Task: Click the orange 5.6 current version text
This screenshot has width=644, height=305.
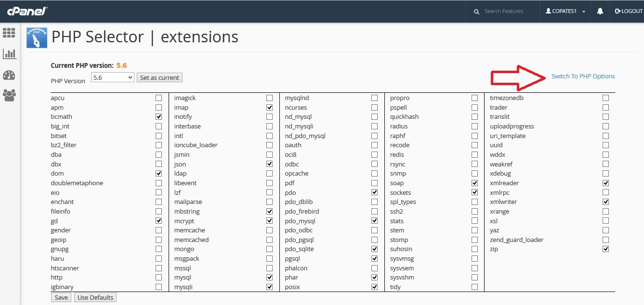Action: click(121, 65)
